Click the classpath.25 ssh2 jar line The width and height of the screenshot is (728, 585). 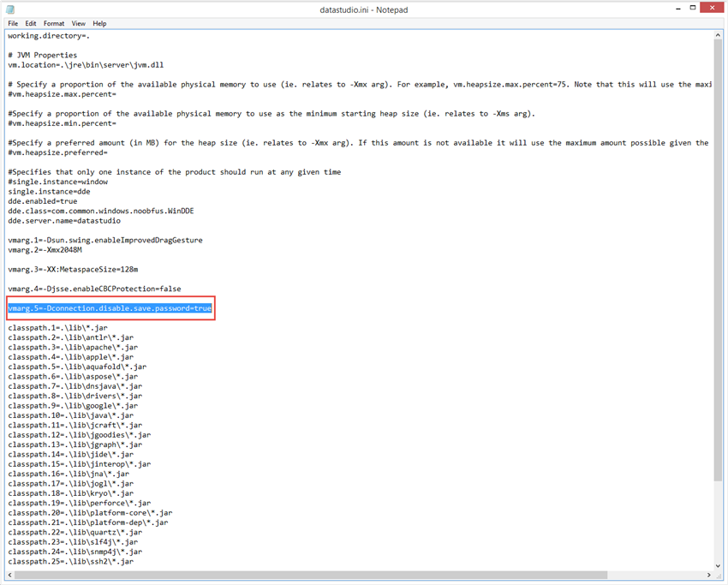coord(70,561)
